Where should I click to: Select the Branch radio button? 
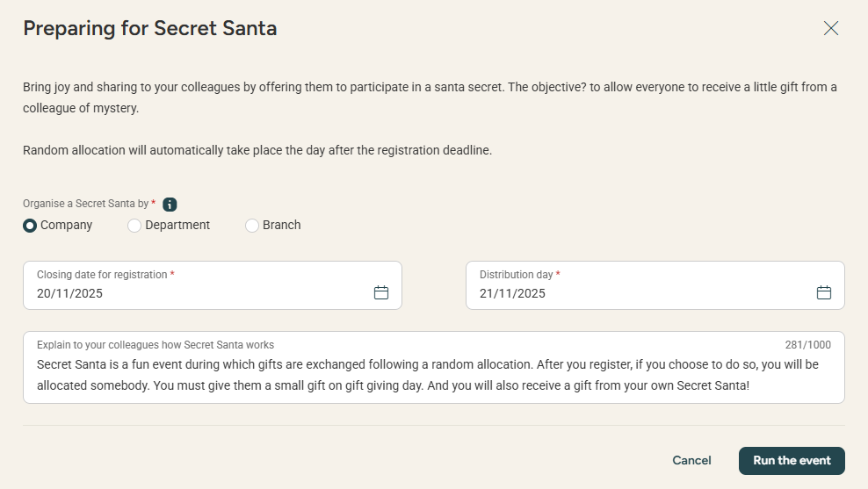click(x=252, y=226)
